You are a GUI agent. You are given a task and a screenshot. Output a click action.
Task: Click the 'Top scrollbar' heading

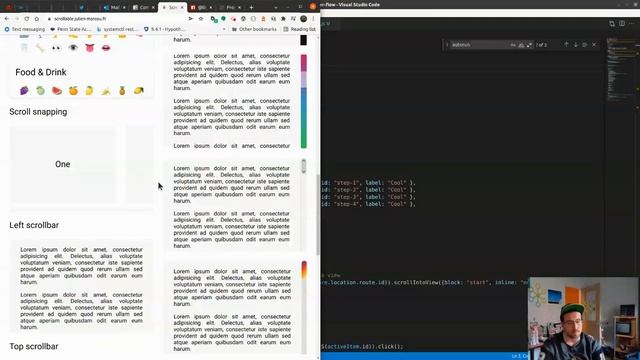[34, 347]
